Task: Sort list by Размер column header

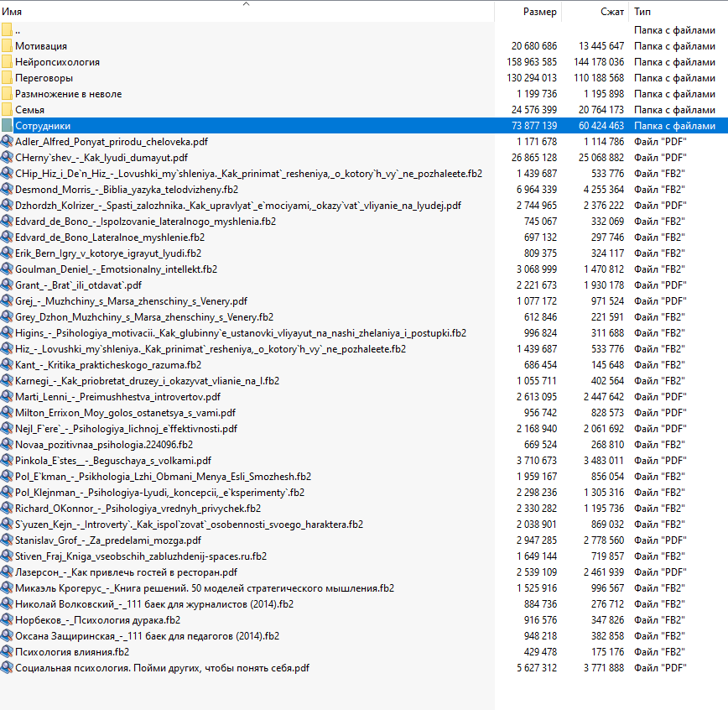Action: pos(539,13)
